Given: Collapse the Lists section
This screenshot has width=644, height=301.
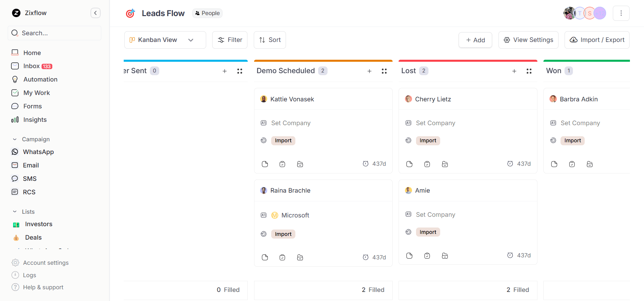Looking at the screenshot, I should (x=14, y=211).
